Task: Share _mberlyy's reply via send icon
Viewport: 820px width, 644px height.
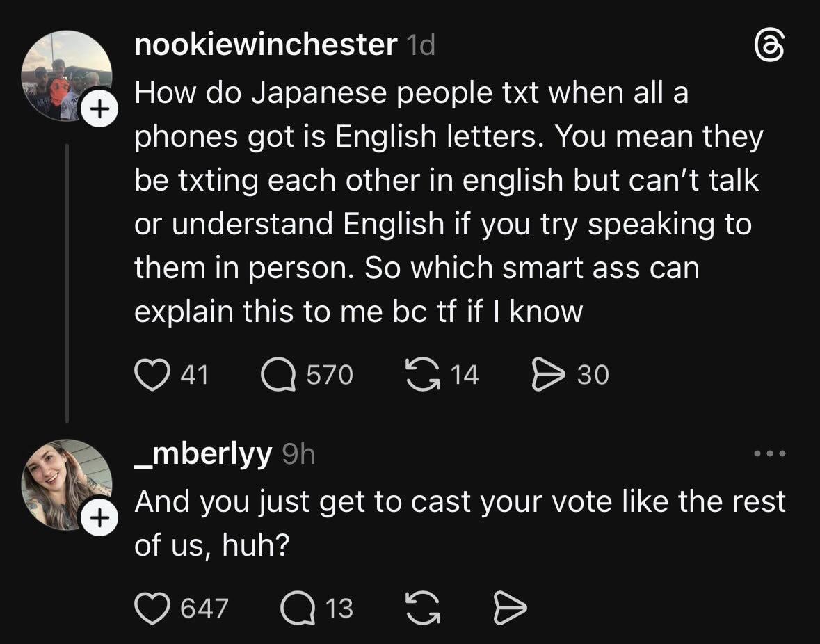Action: coord(509,609)
